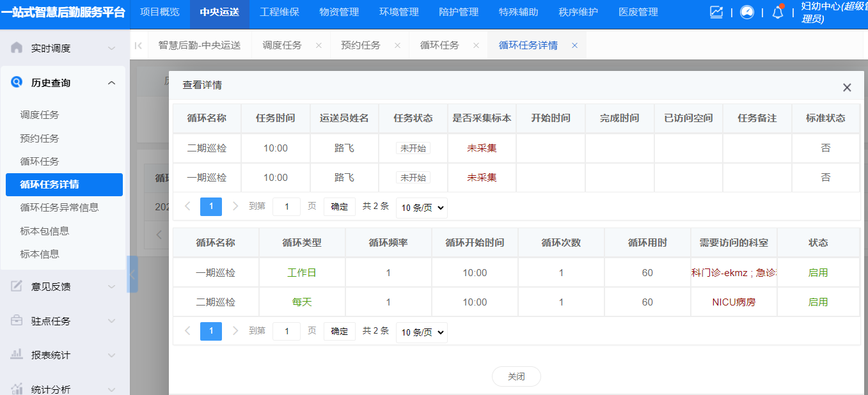Click 确定 in lower table pagination

pos(339,331)
